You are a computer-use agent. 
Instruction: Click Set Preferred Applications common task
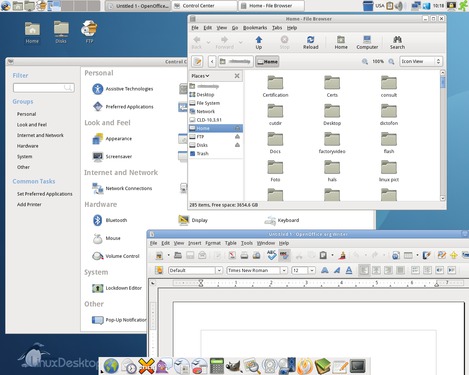click(45, 194)
